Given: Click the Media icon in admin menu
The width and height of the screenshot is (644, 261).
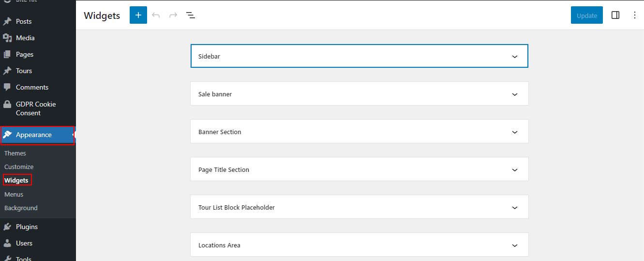Looking at the screenshot, I should 7,38.
